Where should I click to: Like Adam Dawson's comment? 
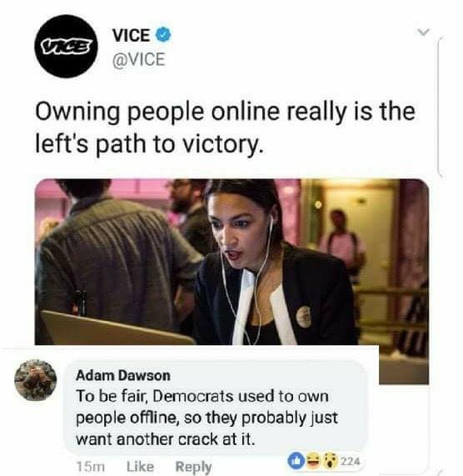tap(140, 466)
